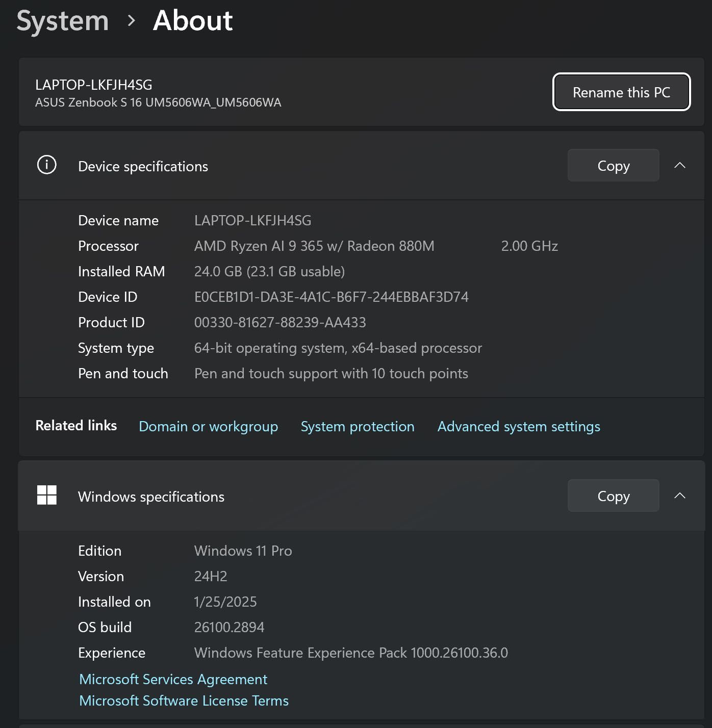Select the Device name value LAPTOP-LKFJH4SG

pos(252,220)
